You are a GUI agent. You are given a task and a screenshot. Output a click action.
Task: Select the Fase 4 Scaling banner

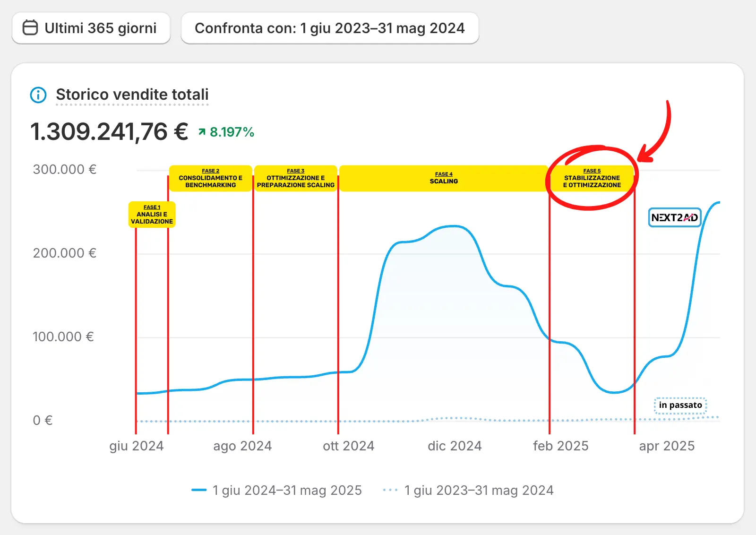(x=444, y=178)
